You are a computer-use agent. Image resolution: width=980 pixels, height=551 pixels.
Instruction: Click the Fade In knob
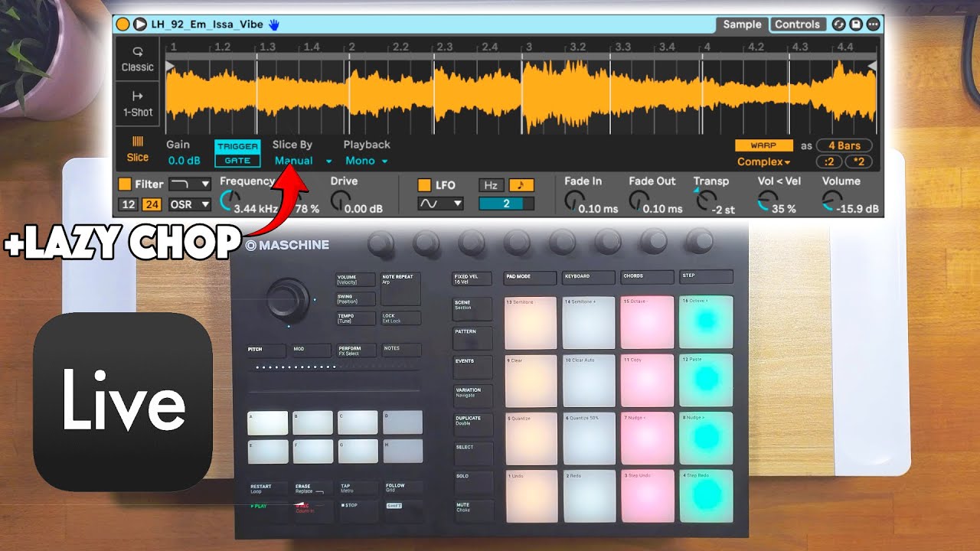coord(573,201)
